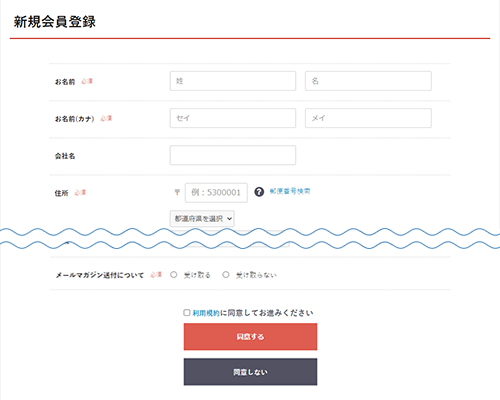Click the dropdown arrow on prefecture selector
Screen dimensions: 500x400
tap(229, 219)
